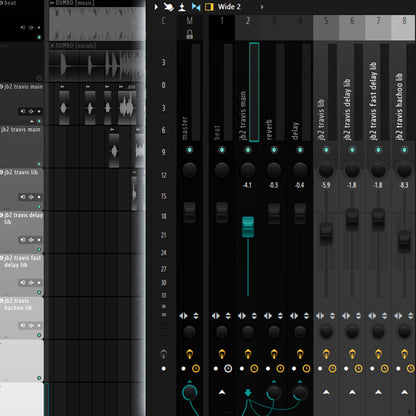This screenshot has width=416, height=416.
Task: Click the route-up arrow on mixer track 7
Action: point(378,392)
